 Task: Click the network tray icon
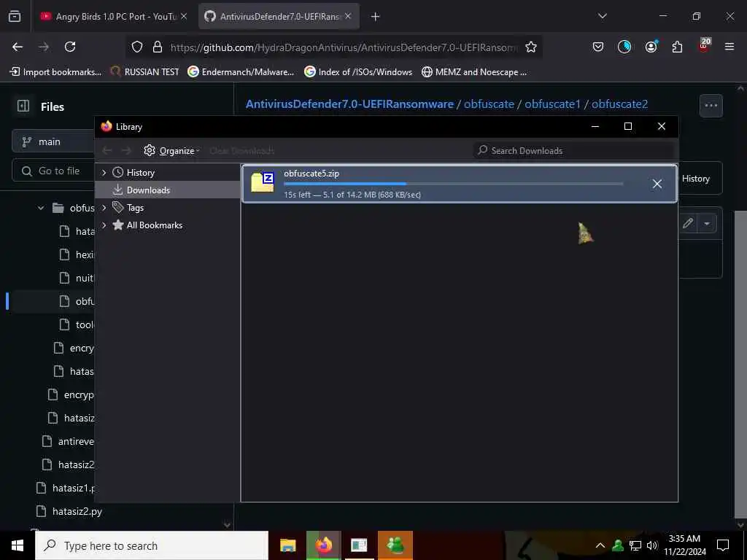[635, 545]
